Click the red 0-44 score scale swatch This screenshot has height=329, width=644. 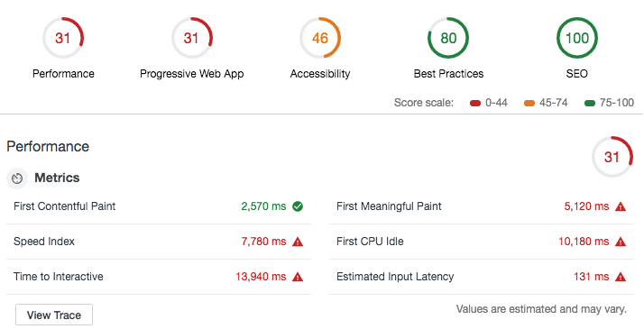point(475,103)
